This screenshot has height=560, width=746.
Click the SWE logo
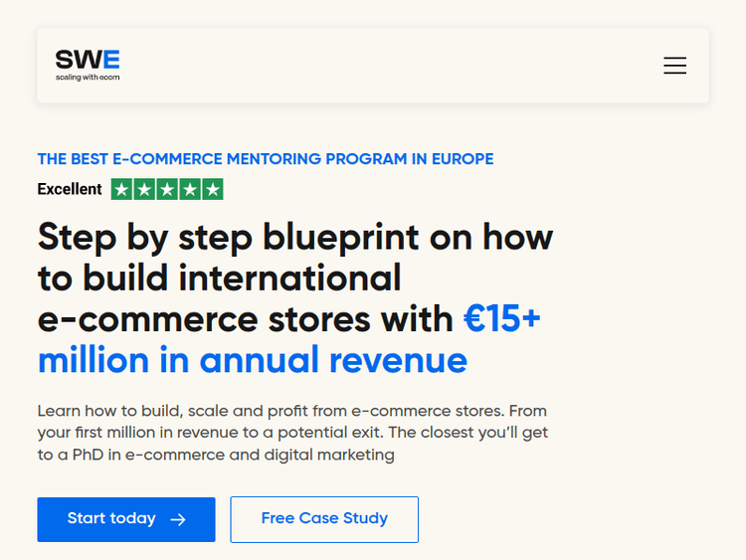pos(88,60)
